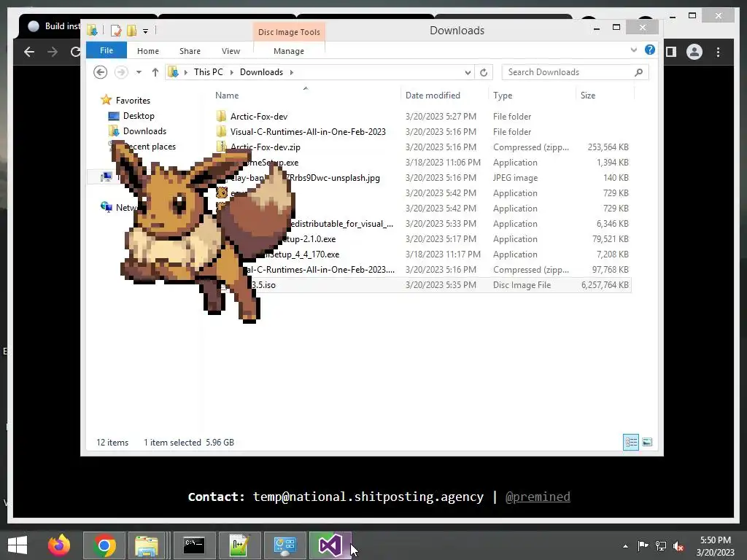Open the File tab in Explorer
This screenshot has width=747, height=560.
107,50
